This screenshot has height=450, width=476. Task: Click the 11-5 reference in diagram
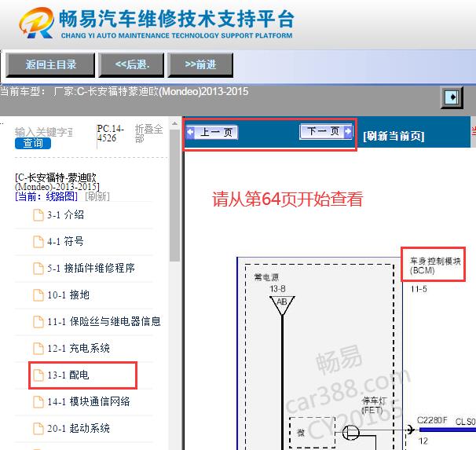tap(419, 289)
